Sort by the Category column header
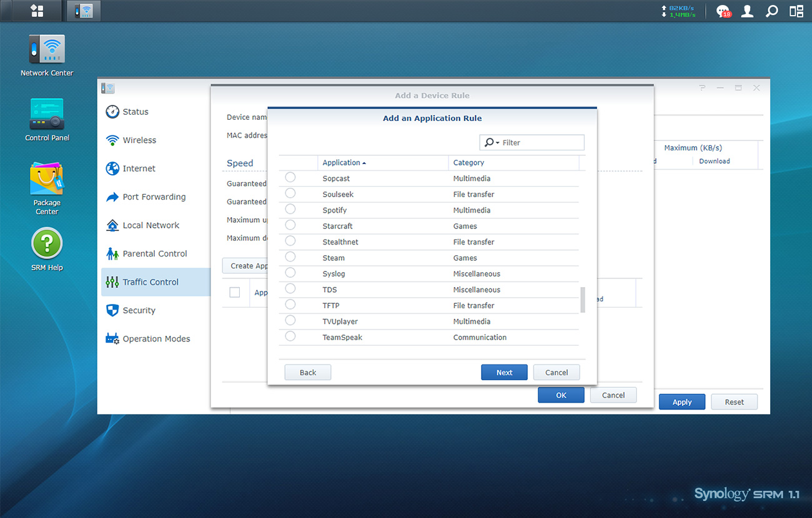Screen dimensions: 812x518 (468, 162)
